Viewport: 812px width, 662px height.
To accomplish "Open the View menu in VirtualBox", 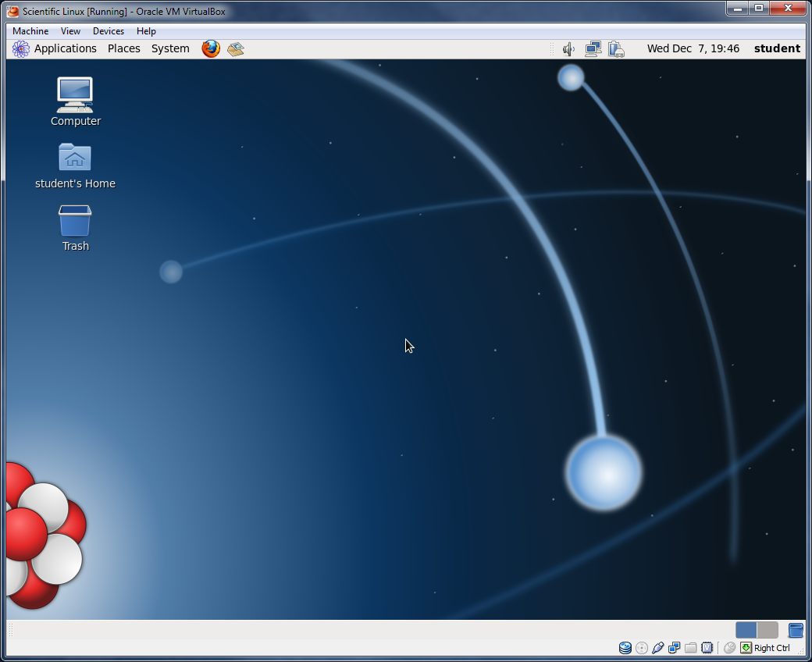I will pyautogui.click(x=70, y=31).
